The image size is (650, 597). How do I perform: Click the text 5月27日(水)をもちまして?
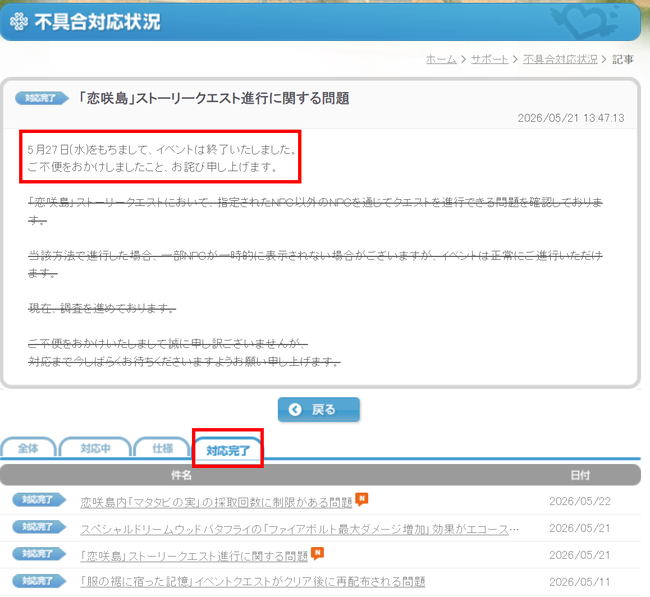pyautogui.click(x=89, y=150)
